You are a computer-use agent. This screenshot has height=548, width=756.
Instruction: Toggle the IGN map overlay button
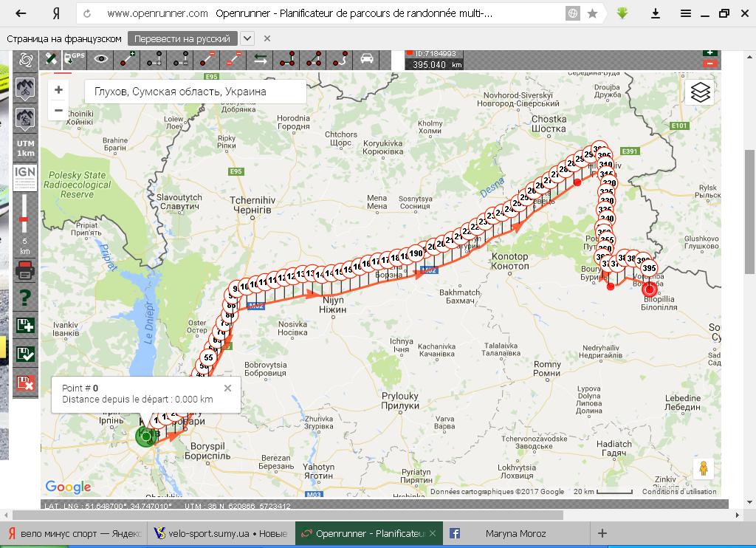pos(26,177)
